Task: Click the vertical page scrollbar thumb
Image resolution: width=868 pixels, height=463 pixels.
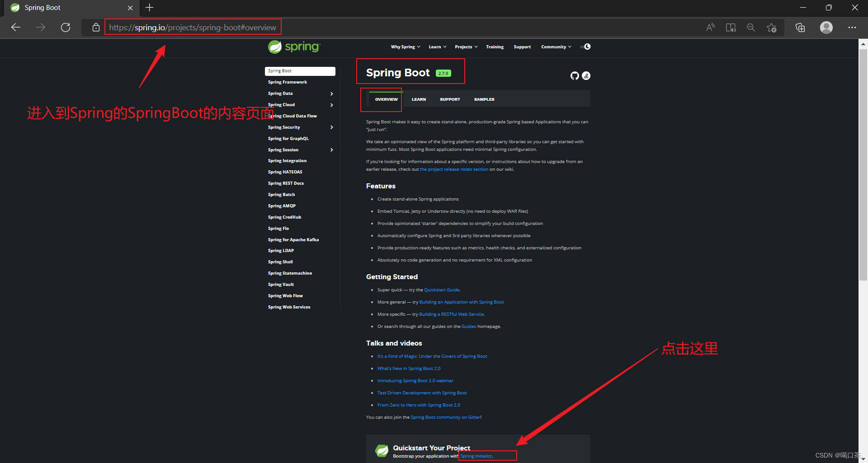Action: (x=863, y=165)
